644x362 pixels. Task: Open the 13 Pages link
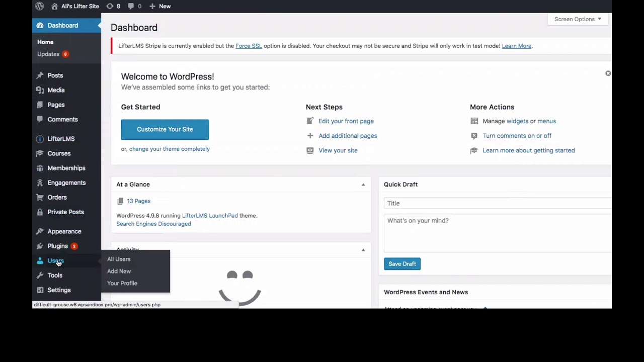pyautogui.click(x=138, y=201)
